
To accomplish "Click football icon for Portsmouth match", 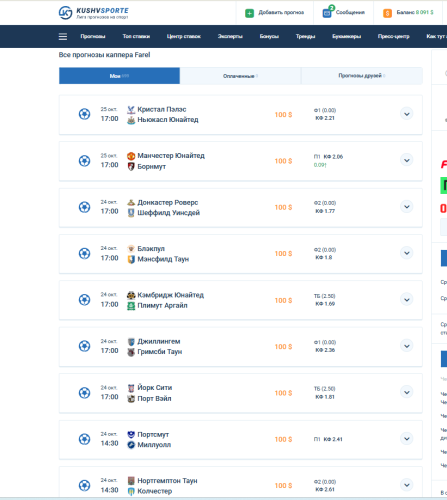I will [x=84, y=439].
